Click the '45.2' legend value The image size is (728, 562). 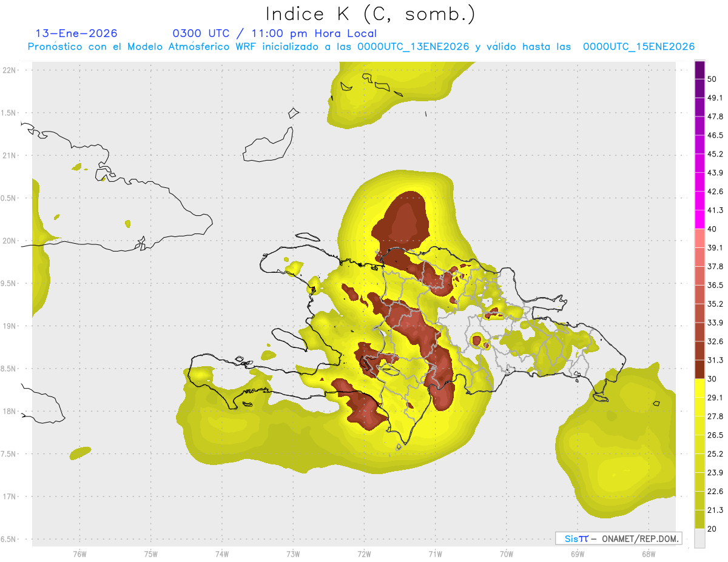coord(715,154)
